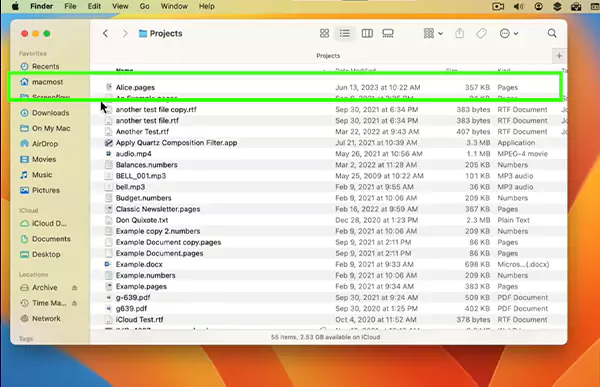Open the Apple menu
Screen dimensions: 600x387
coord(15,7)
